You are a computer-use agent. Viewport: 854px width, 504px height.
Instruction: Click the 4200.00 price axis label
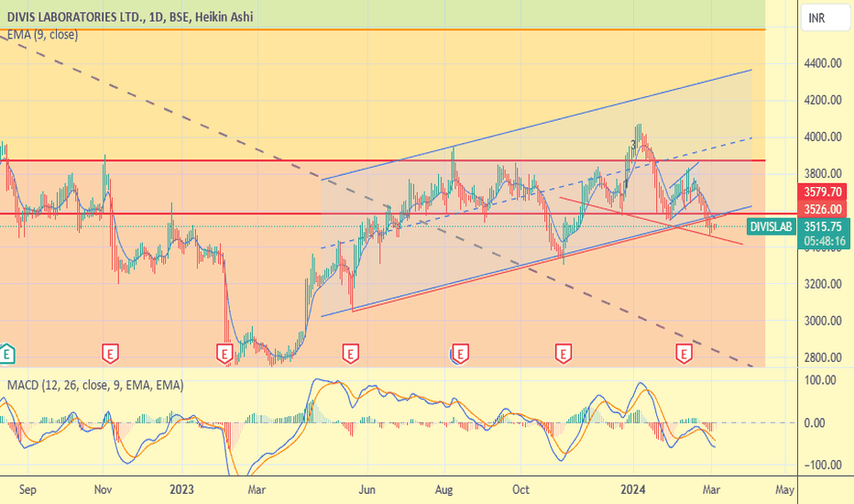[x=823, y=100]
